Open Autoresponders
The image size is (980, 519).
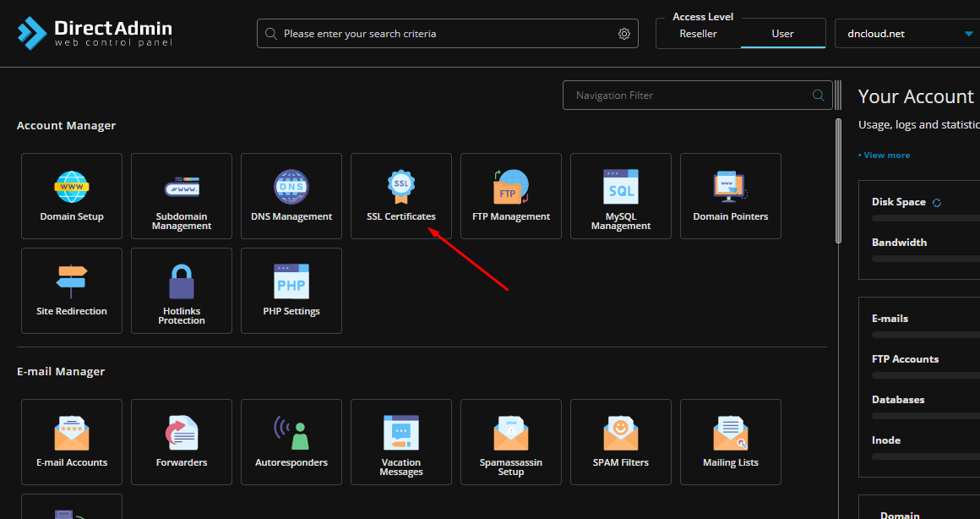click(x=291, y=442)
